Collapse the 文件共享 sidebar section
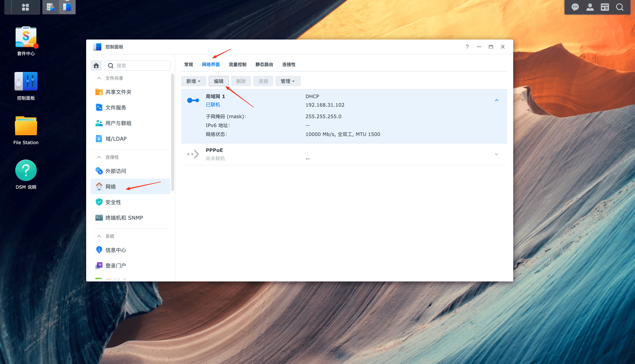Image resolution: width=635 pixels, height=364 pixels. click(99, 78)
